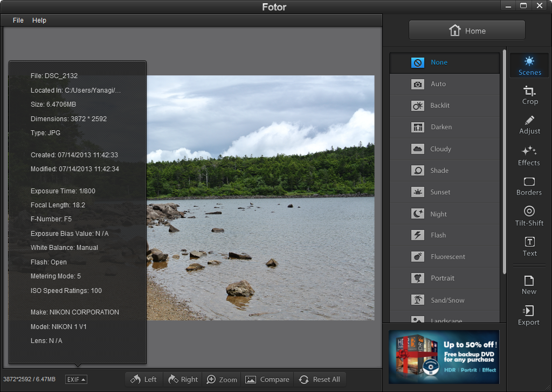Go to the Home screen
This screenshot has width=552, height=392.
click(x=467, y=31)
